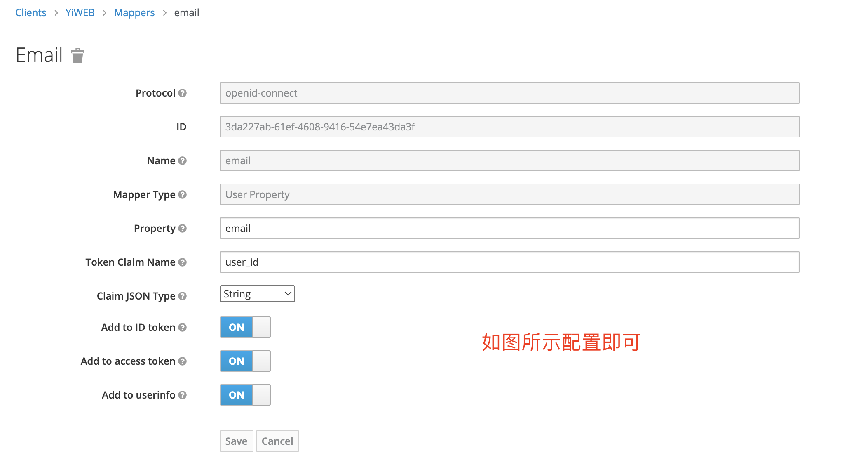868x472 pixels.
Task: Navigate to the Mappers breadcrumb link
Action: coord(134,13)
